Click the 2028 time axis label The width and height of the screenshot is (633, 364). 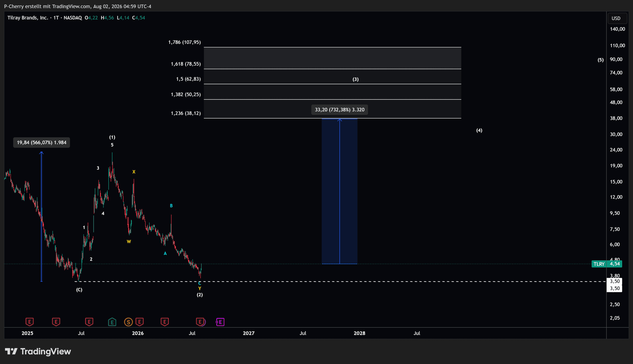359,333
